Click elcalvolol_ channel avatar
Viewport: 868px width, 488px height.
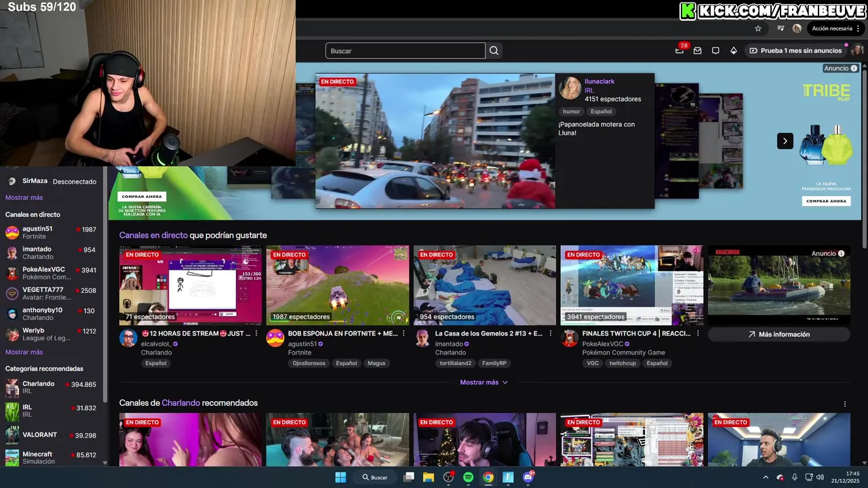click(x=128, y=338)
